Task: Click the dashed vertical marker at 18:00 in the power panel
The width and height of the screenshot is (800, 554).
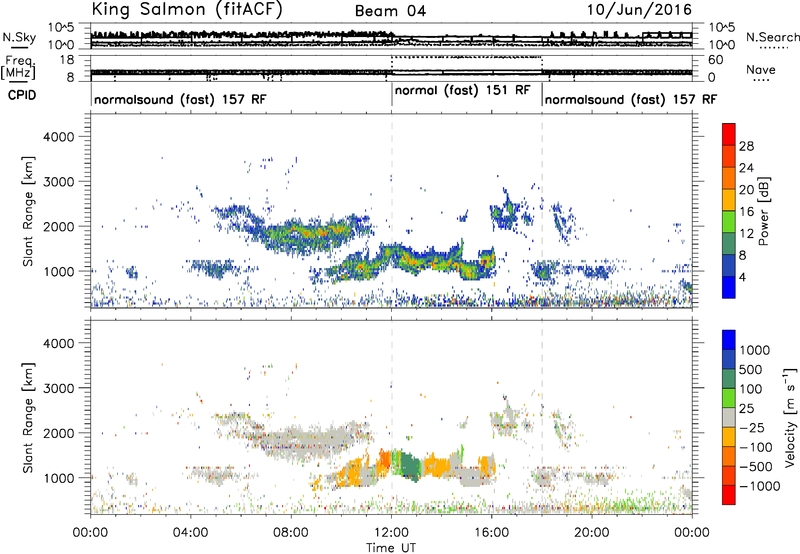Action: click(x=542, y=211)
